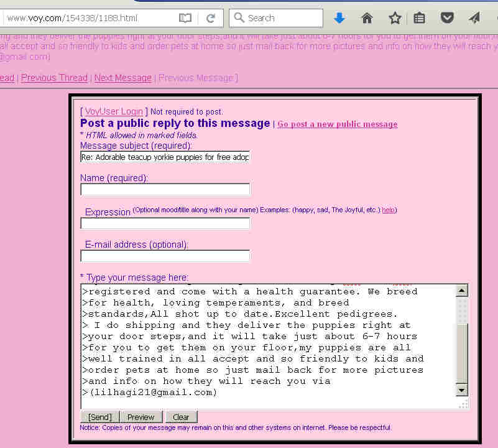Click the E-mail address input field
Screen dimensions: 498x448
(165, 256)
